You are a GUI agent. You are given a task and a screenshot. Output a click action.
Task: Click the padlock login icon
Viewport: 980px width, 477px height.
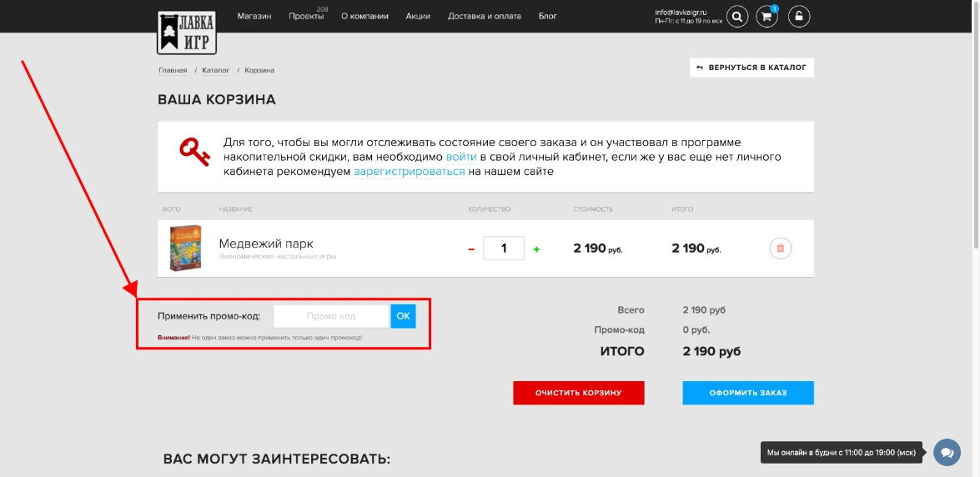[x=798, y=16]
